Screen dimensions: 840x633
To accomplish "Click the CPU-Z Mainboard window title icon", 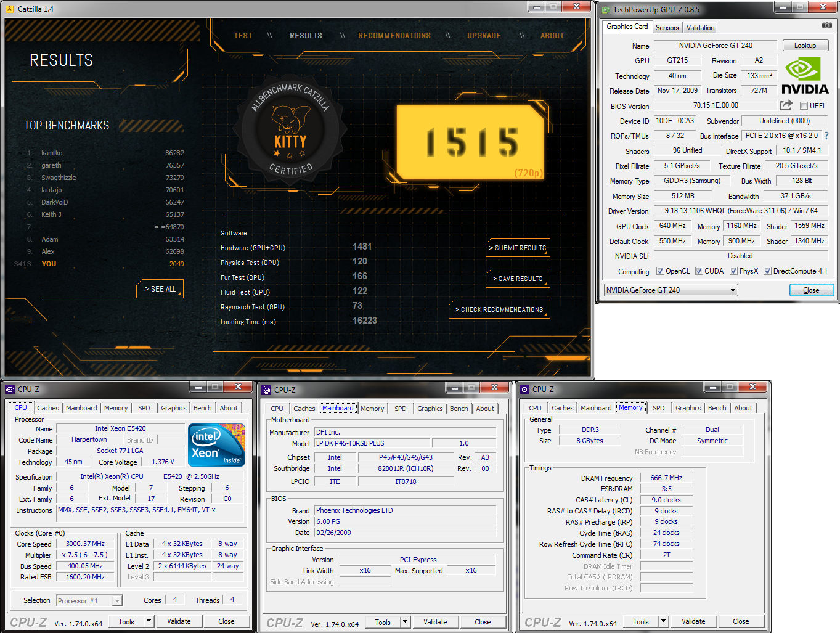I will (266, 390).
